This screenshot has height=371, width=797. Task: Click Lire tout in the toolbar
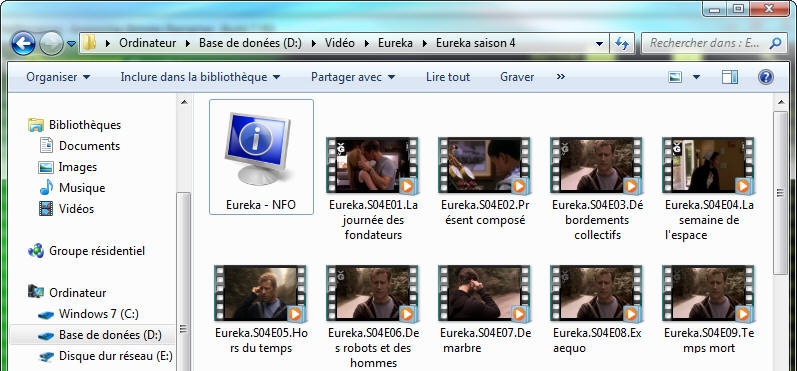[448, 77]
